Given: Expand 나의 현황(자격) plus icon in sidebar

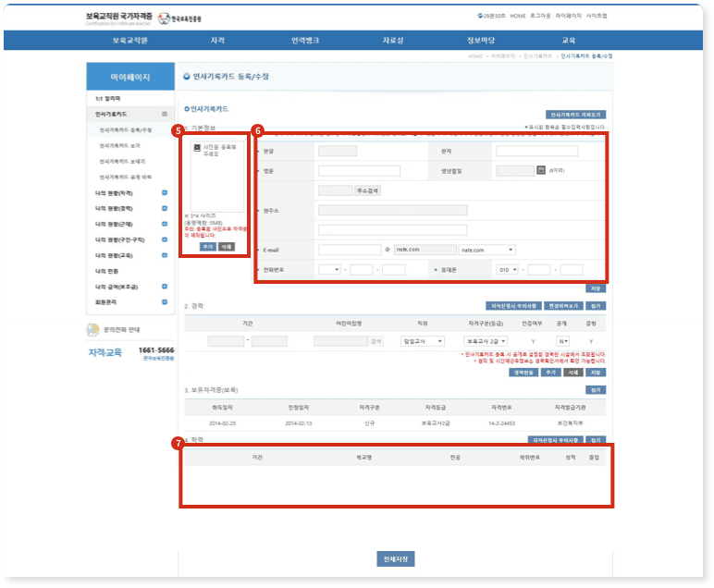Looking at the screenshot, I should pos(164,193).
